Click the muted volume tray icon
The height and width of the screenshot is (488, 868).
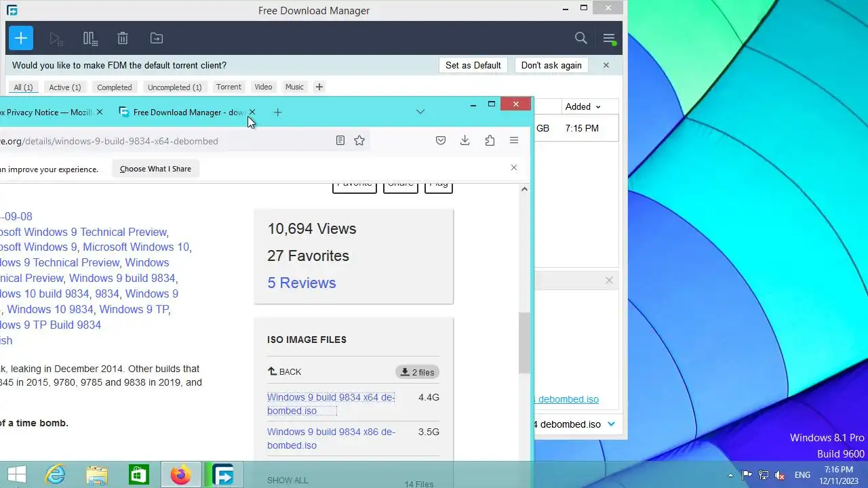(x=780, y=475)
